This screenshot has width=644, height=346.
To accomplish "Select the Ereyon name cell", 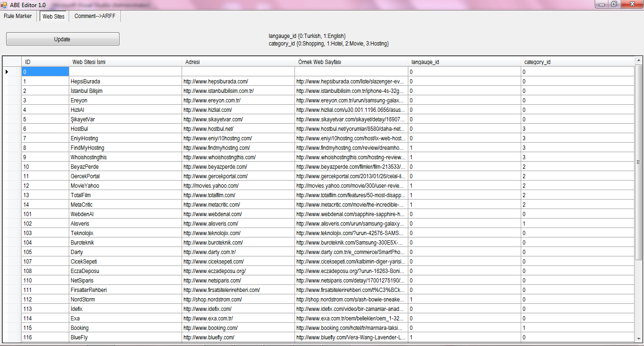I will [x=125, y=100].
